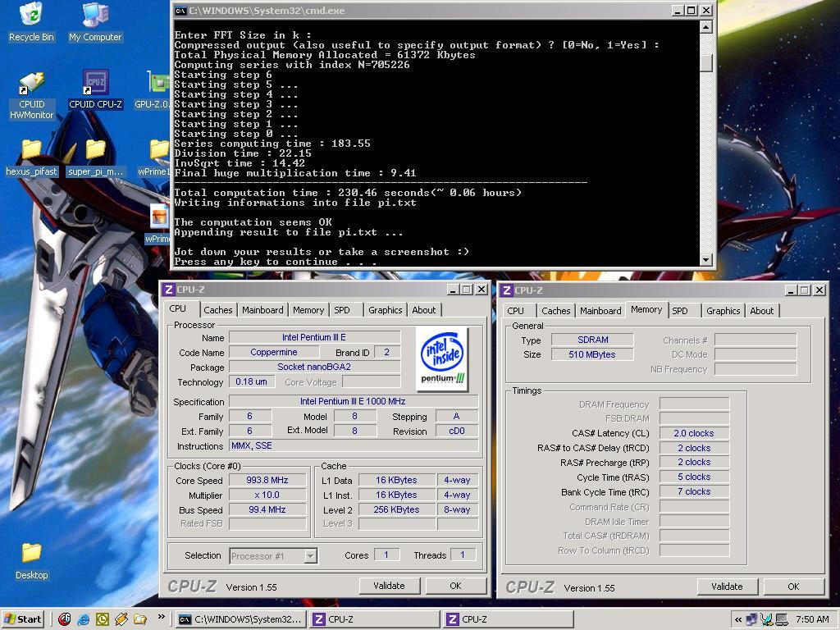
Task: Click the folder quick launch icon
Action: point(139,619)
